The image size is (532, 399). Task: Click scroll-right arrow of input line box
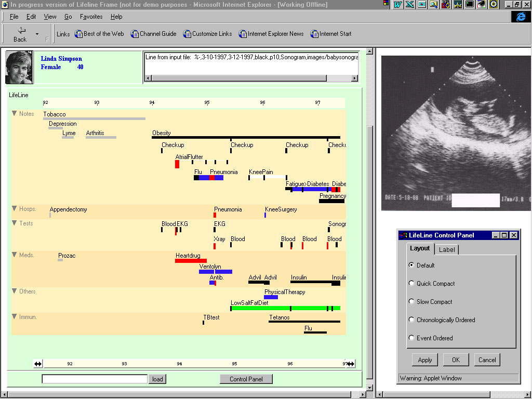click(354, 78)
